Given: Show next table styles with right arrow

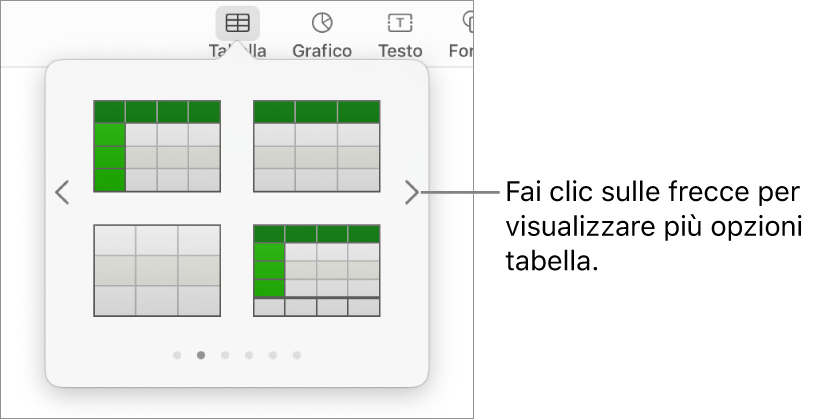Looking at the screenshot, I should [x=412, y=192].
